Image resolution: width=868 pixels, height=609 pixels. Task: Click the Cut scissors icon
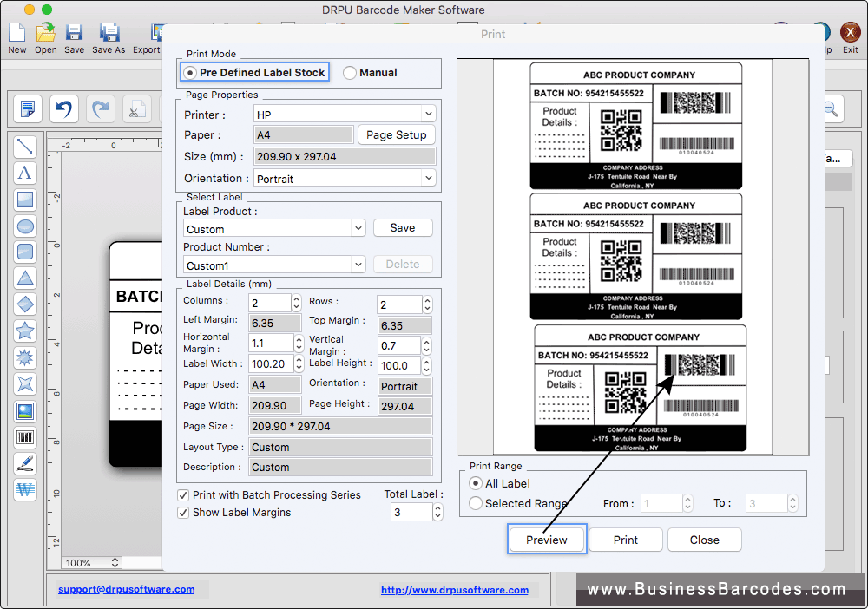(137, 108)
